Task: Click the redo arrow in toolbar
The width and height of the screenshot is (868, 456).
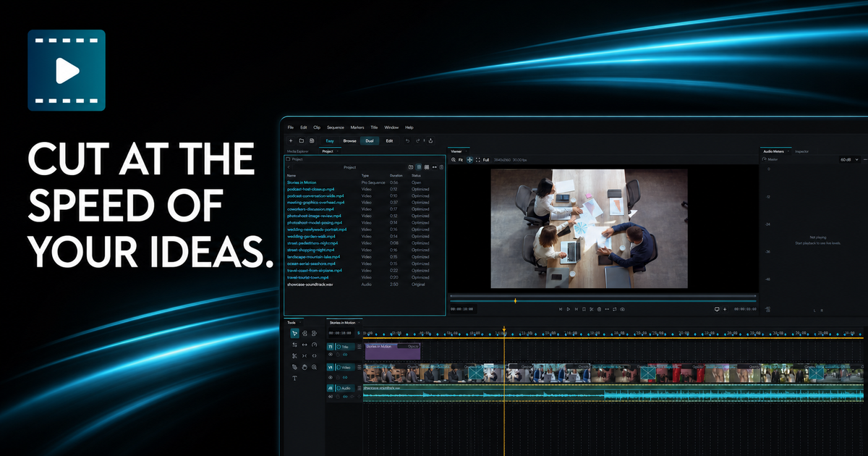Action: tap(417, 140)
